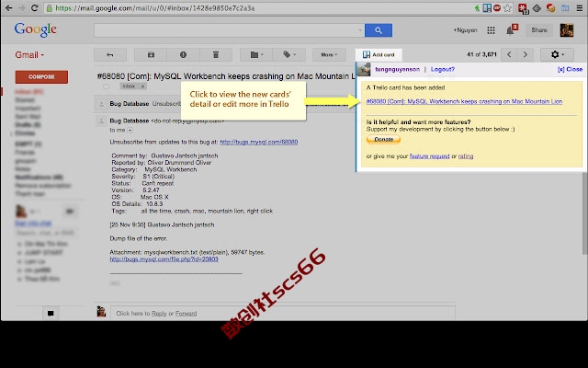Report this email as spam

tap(183, 55)
